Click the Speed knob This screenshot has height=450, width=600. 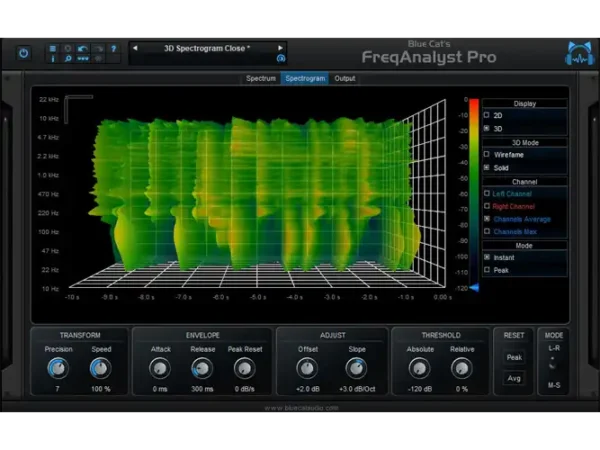point(100,368)
